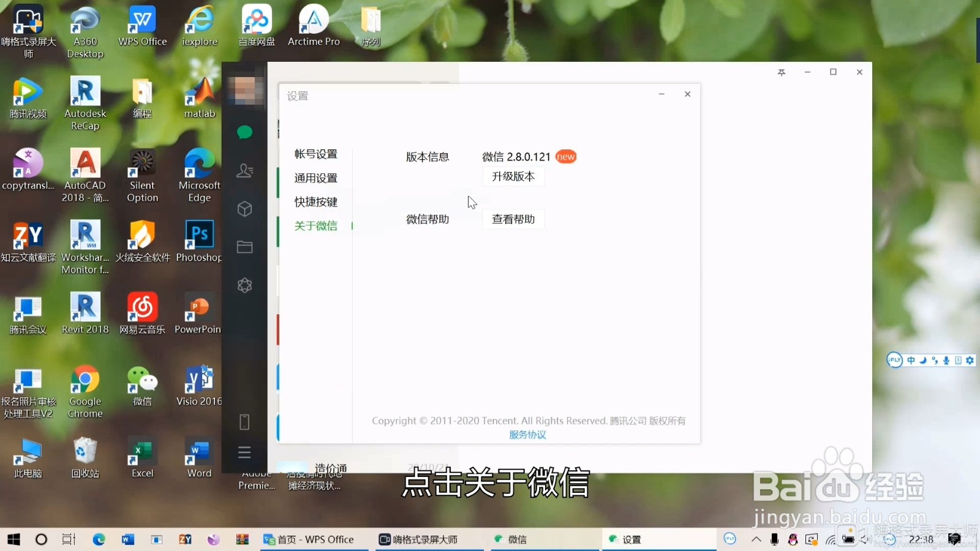Click the 微信 2.8.0.121 version text
Screen dimensions: 980x551
click(x=516, y=157)
